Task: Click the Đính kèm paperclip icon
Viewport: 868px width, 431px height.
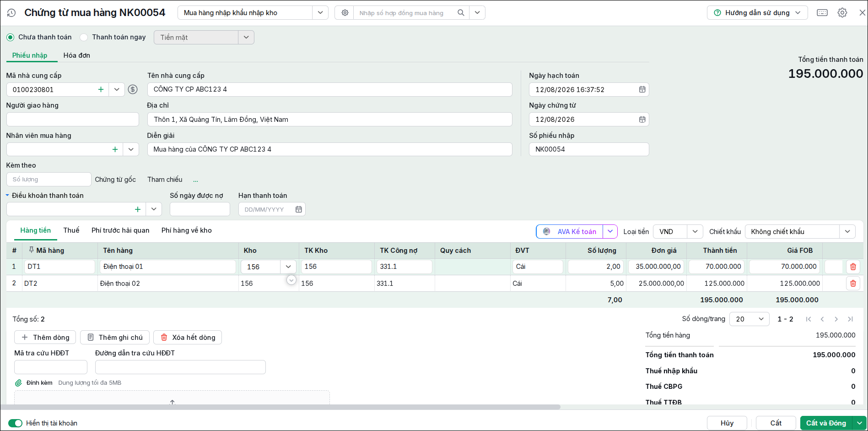Action: [x=18, y=383]
